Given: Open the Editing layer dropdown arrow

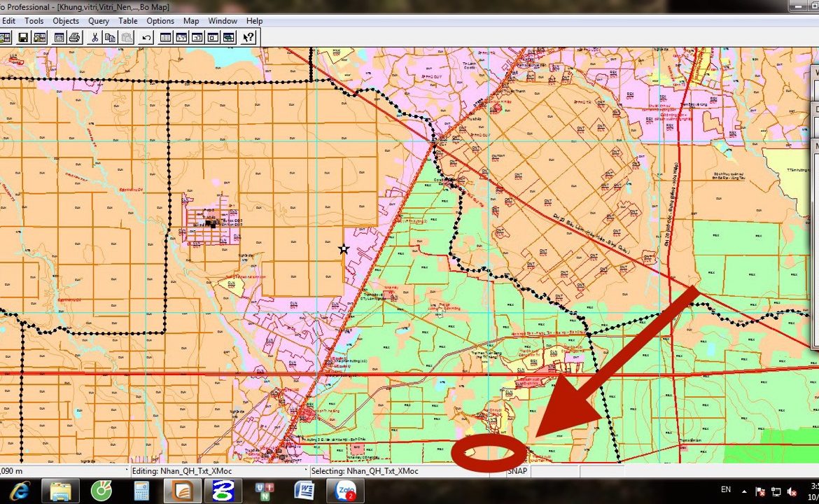Looking at the screenshot, I should point(305,470).
